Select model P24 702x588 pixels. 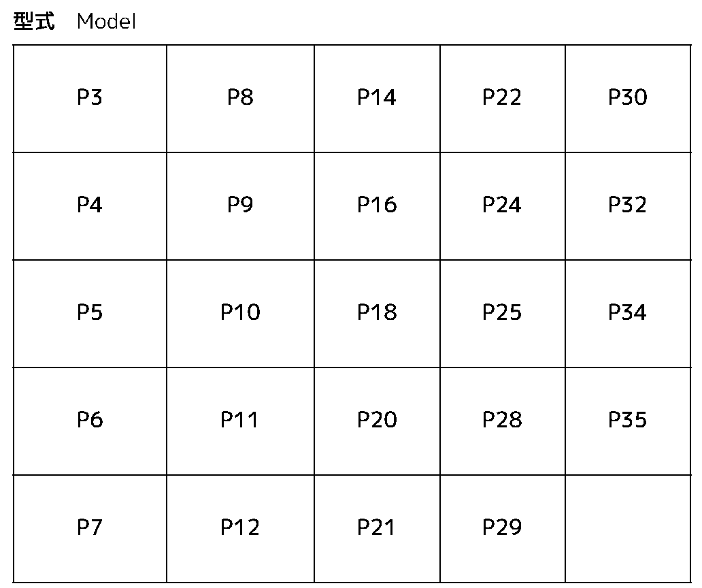tap(502, 206)
